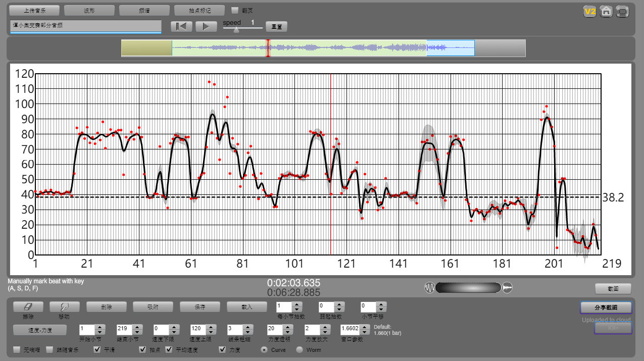Tick the 无嘀嗒 checkbox
Viewport: 644px width, 361px height.
point(17,349)
